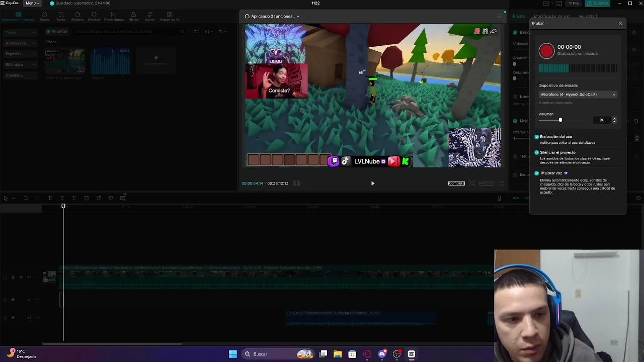The image size is (644, 362).
Task: Click the microphone record icon above timeline
Action: (x=499, y=198)
